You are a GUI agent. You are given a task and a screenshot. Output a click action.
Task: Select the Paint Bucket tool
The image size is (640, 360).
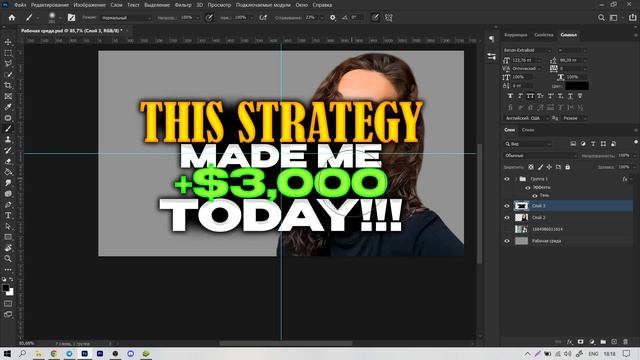pyautogui.click(x=8, y=172)
